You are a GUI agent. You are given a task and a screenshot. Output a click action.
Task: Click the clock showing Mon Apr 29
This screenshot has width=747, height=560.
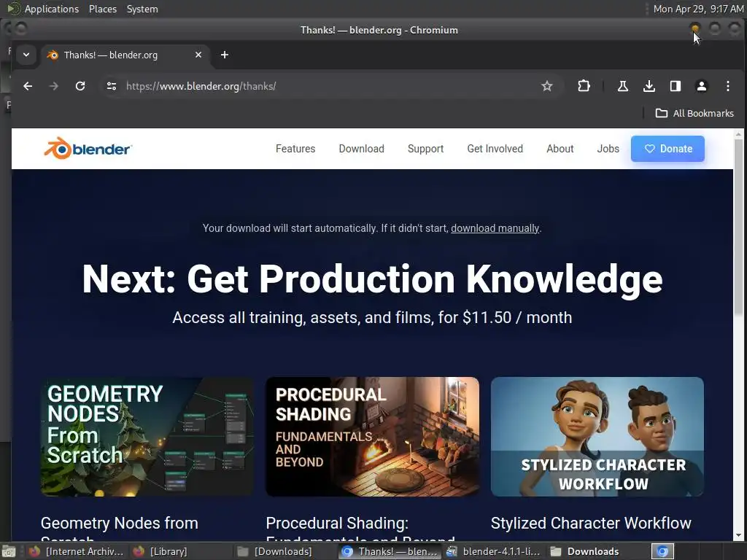(x=698, y=9)
